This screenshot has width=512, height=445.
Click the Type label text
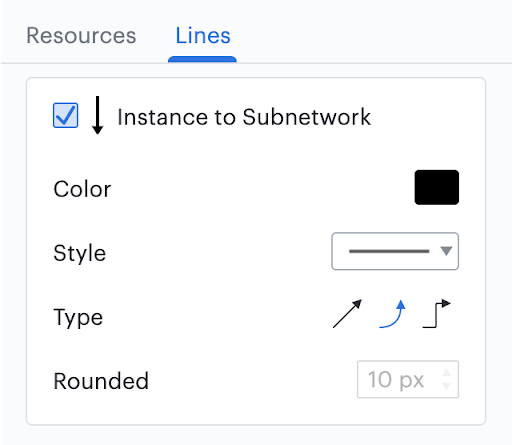[x=78, y=317]
